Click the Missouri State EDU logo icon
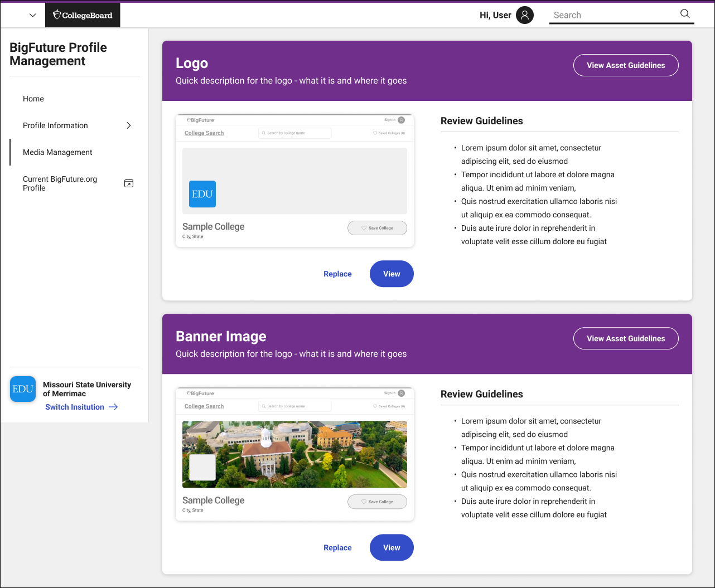Image resolution: width=715 pixels, height=588 pixels. click(23, 389)
